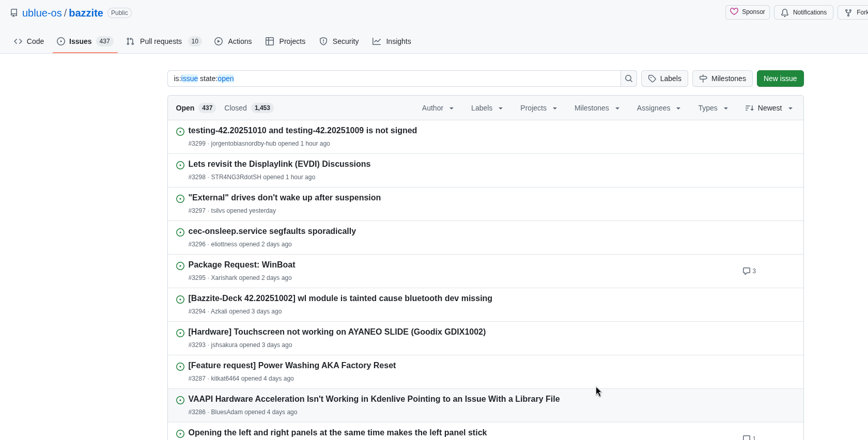The width and height of the screenshot is (868, 440).
Task: Click open-issue icon for left panel stick issue
Action: click(x=180, y=434)
